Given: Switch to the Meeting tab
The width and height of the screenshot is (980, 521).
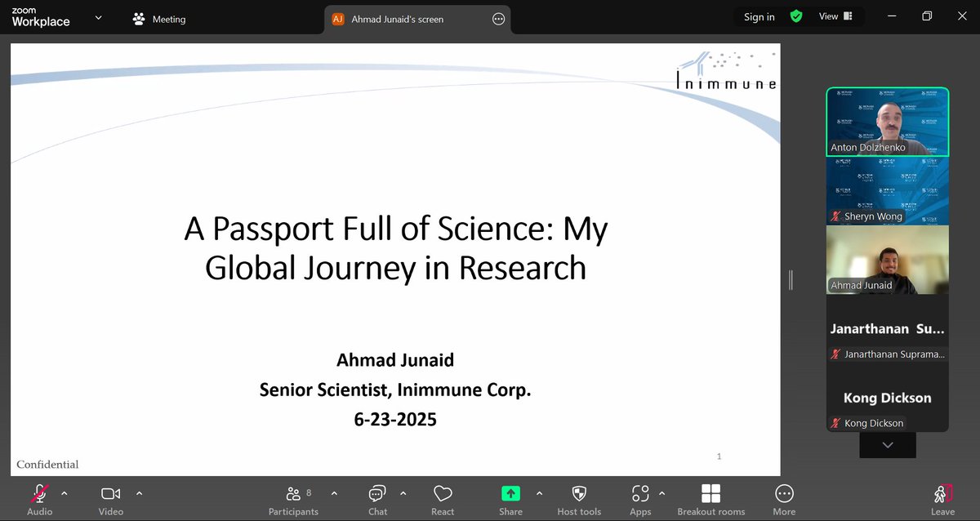Looking at the screenshot, I should coord(160,19).
